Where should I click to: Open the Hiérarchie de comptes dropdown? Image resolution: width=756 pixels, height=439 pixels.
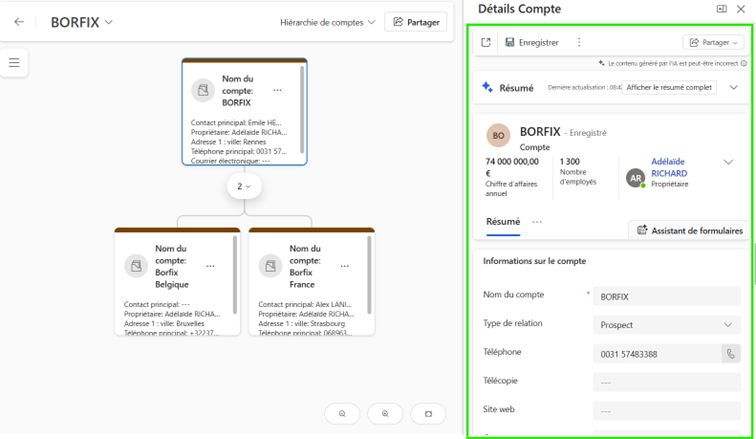point(327,22)
